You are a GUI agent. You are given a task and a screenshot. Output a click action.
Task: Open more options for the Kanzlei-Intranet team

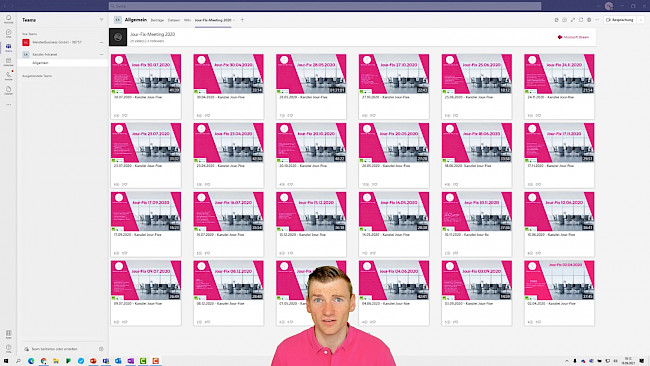pyautogui.click(x=101, y=54)
